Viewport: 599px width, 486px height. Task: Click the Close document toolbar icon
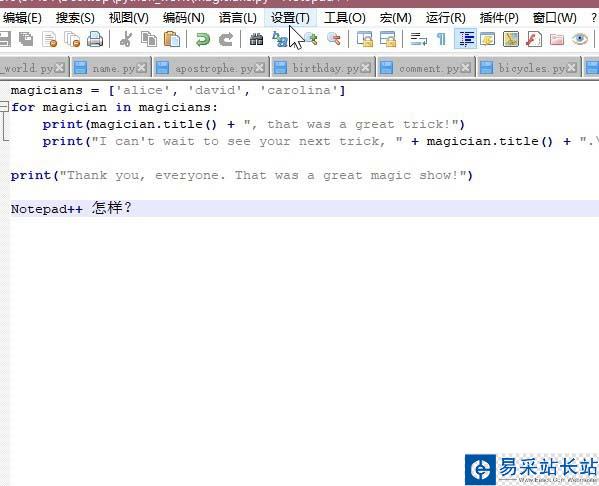50,39
